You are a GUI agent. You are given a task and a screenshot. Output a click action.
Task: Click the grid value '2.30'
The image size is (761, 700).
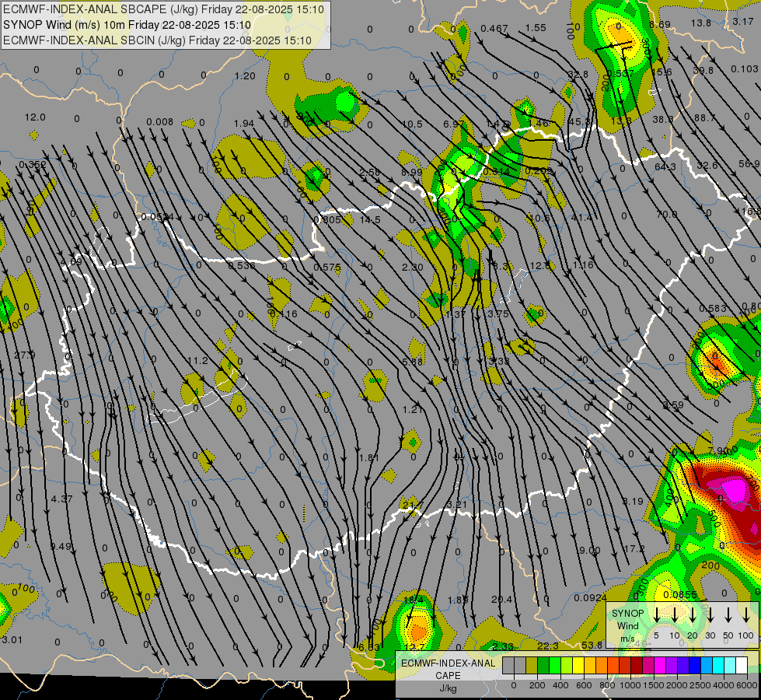pos(413,267)
